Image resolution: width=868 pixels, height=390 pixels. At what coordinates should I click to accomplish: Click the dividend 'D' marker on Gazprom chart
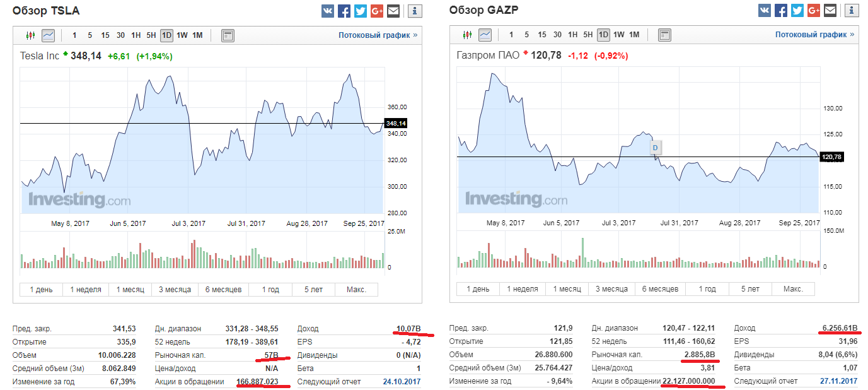pos(655,148)
